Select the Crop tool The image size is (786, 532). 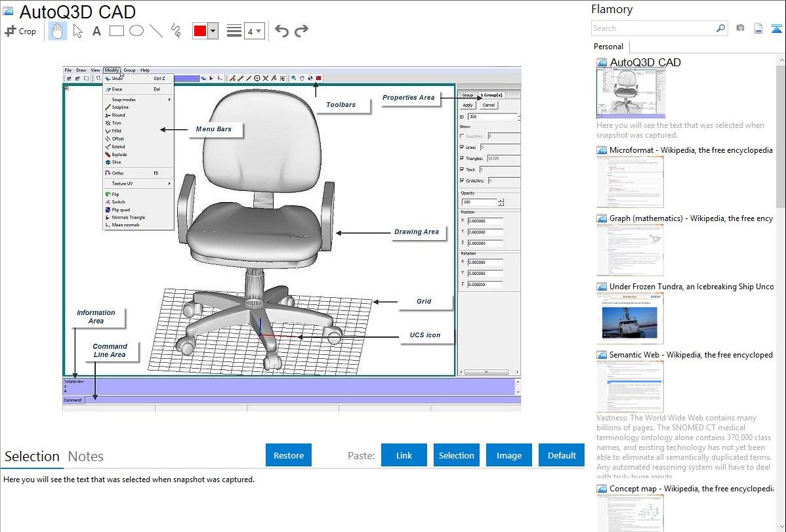pyautogui.click(x=20, y=31)
